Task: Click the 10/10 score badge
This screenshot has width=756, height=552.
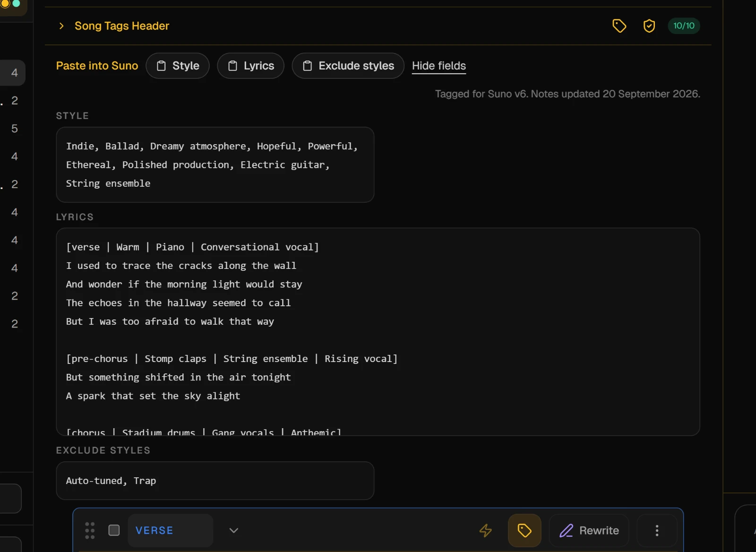Action: pyautogui.click(x=684, y=26)
